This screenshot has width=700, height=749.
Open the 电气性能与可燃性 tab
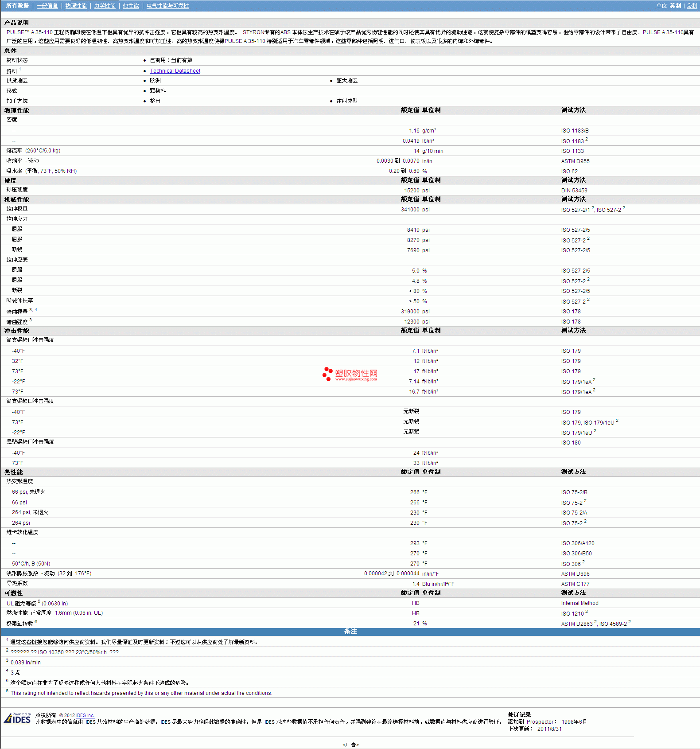(167, 6)
